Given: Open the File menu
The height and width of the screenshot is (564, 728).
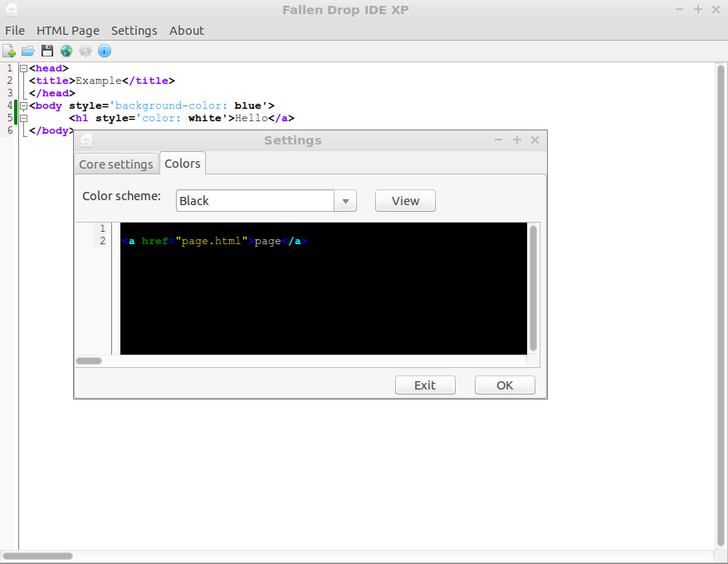Looking at the screenshot, I should 15,31.
